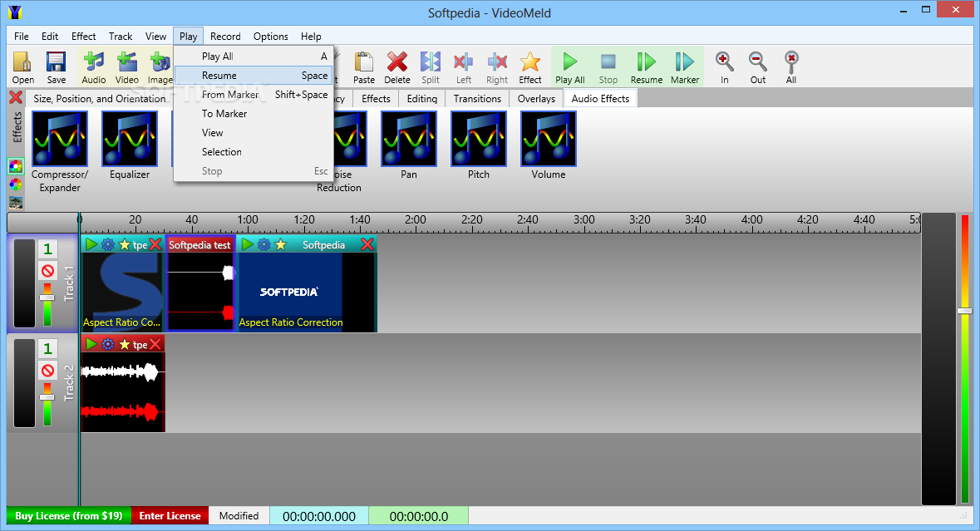Click the Save toolbar icon
Image resolution: width=980 pixels, height=531 pixels.
[x=56, y=67]
